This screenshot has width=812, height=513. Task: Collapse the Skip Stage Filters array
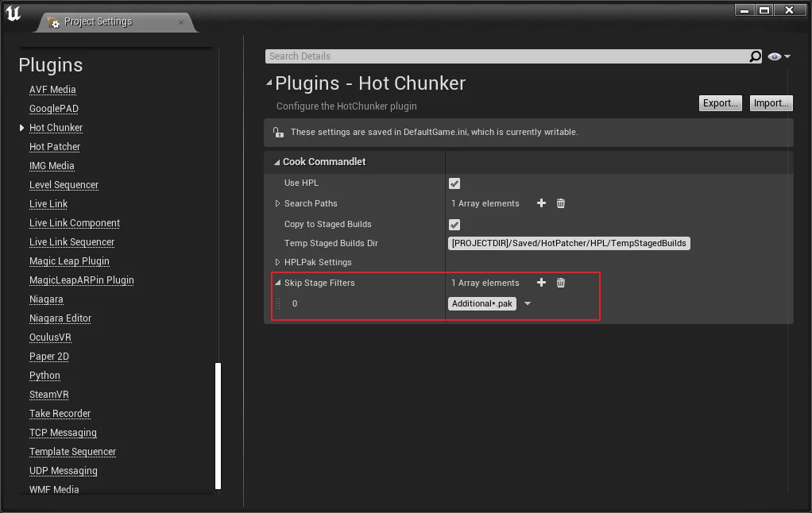[x=277, y=283]
